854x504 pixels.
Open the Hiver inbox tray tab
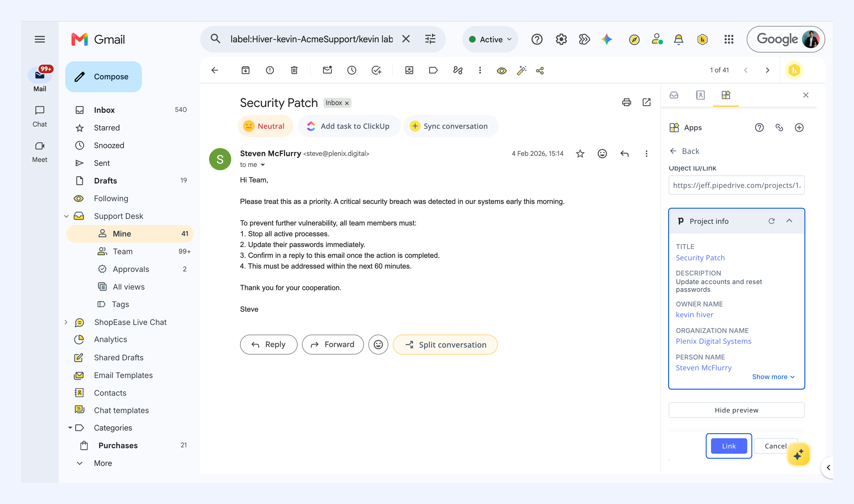click(674, 95)
